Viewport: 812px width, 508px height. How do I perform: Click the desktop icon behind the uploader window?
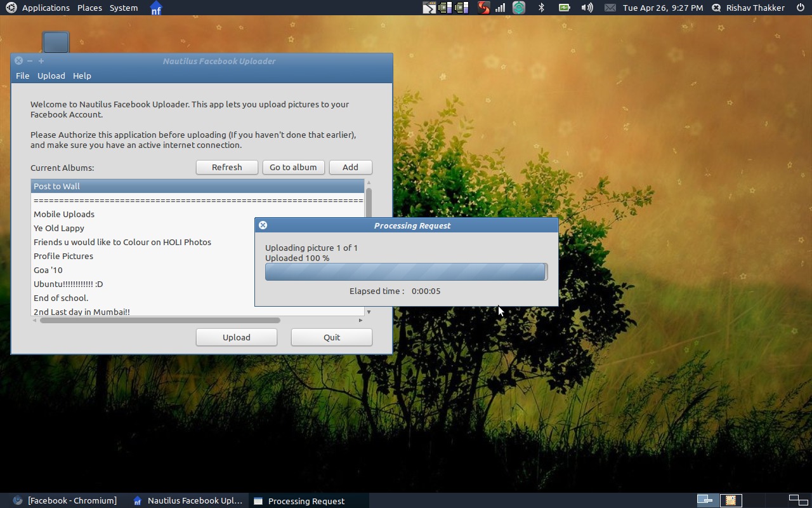56,42
